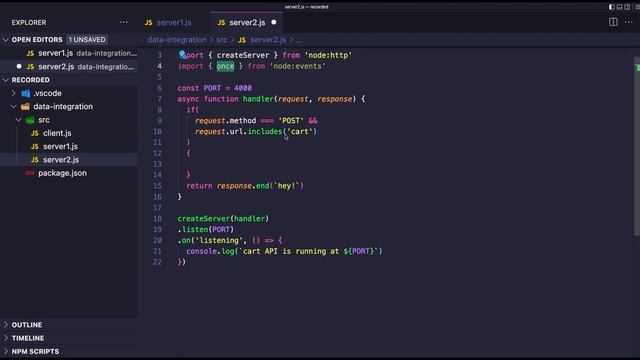Collapse the data-integration folder chevron

(x=13, y=107)
